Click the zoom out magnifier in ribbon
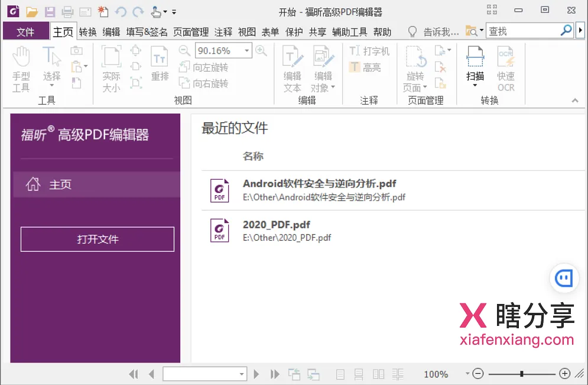This screenshot has width=588, height=385. click(x=184, y=51)
